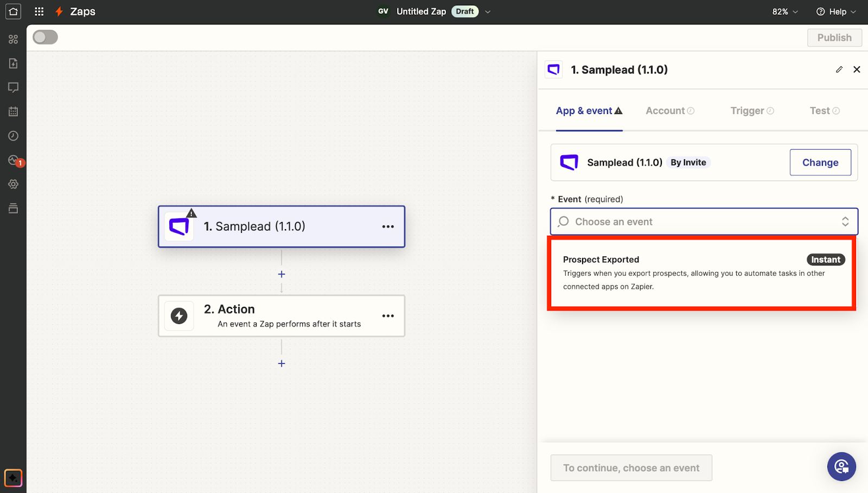
Task: Click the To continue, choose an event button
Action: (x=631, y=468)
